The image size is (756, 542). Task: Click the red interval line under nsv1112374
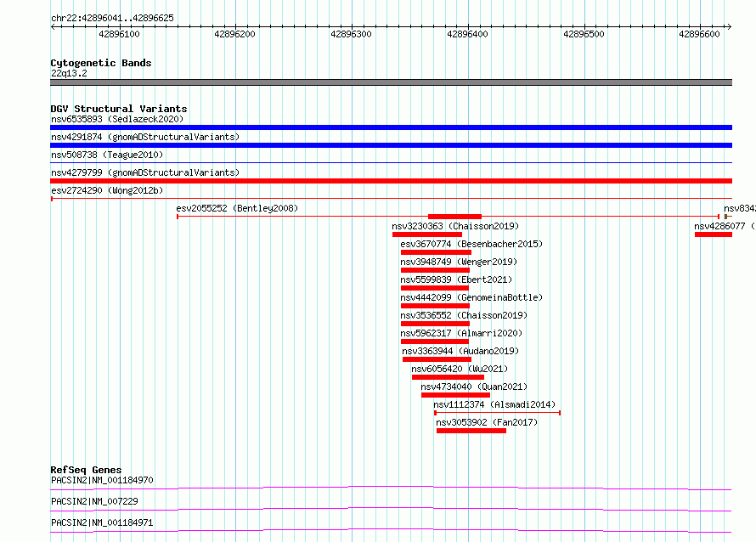click(497, 413)
